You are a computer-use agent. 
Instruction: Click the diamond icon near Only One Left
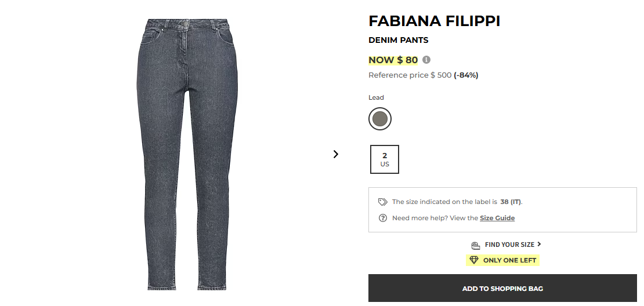[x=473, y=260]
